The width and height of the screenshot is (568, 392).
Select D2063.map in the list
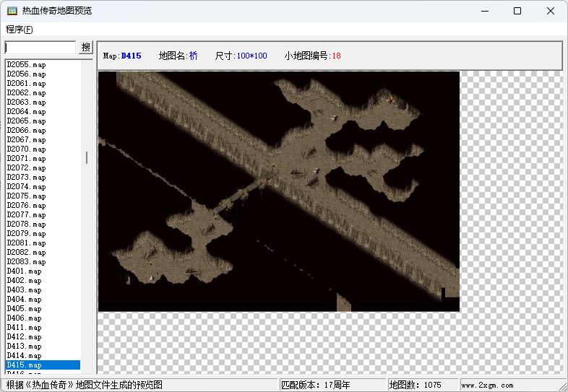click(43, 102)
